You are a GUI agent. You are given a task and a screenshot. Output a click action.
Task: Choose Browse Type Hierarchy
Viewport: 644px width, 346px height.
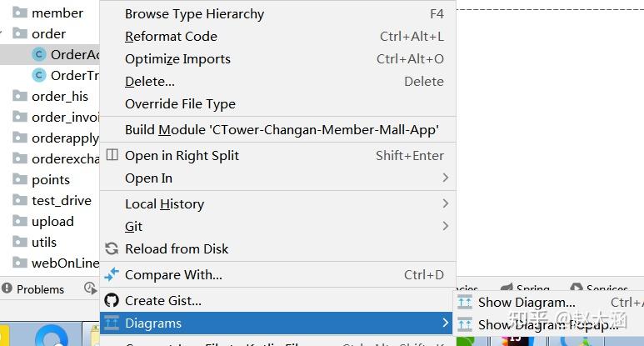click(x=194, y=14)
